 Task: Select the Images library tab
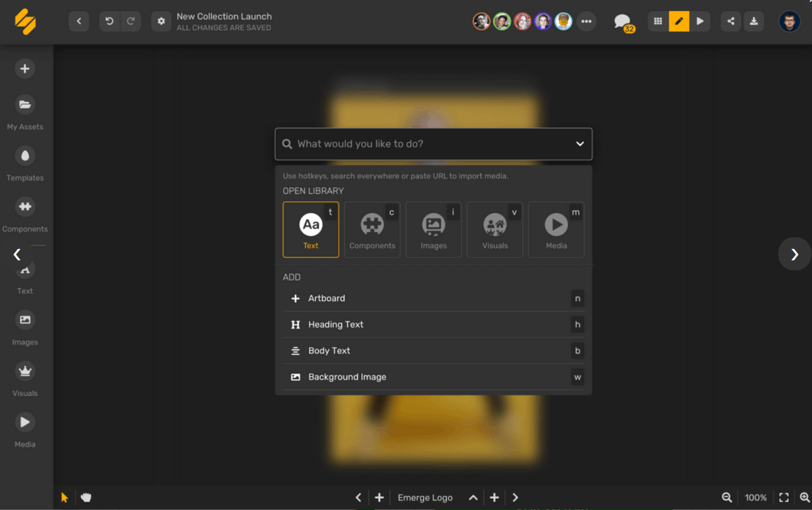coord(434,229)
